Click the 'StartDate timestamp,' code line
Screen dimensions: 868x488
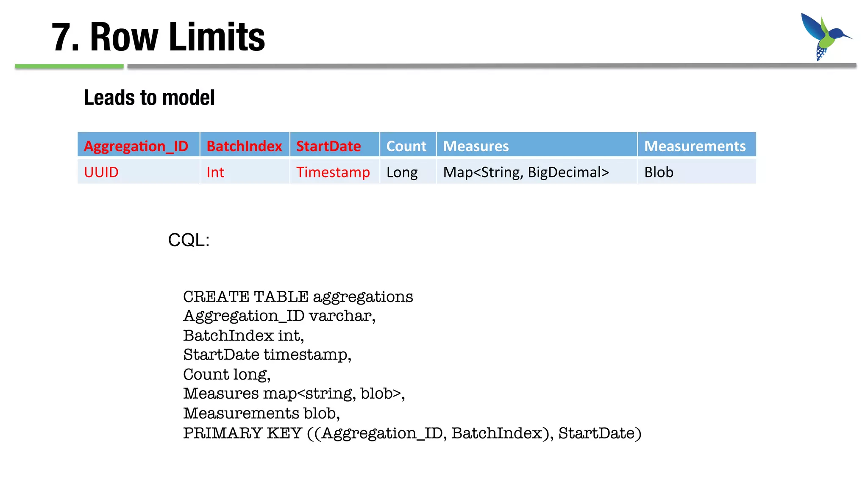click(267, 355)
